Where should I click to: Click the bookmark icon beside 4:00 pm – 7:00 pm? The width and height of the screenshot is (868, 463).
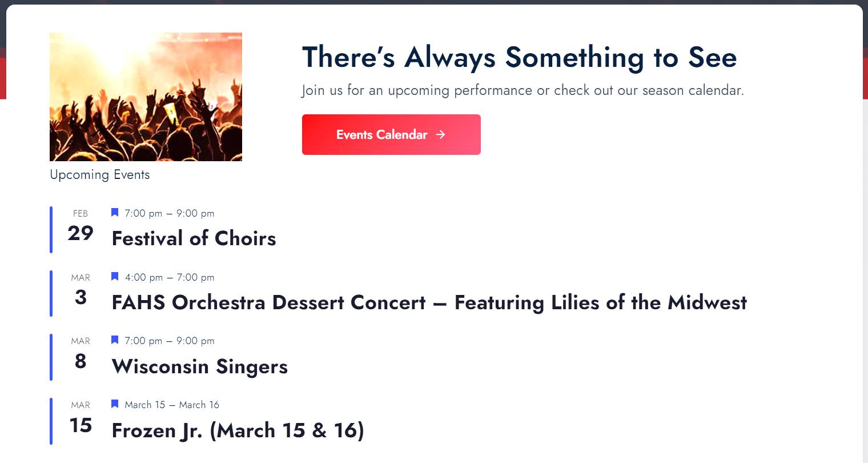click(115, 277)
